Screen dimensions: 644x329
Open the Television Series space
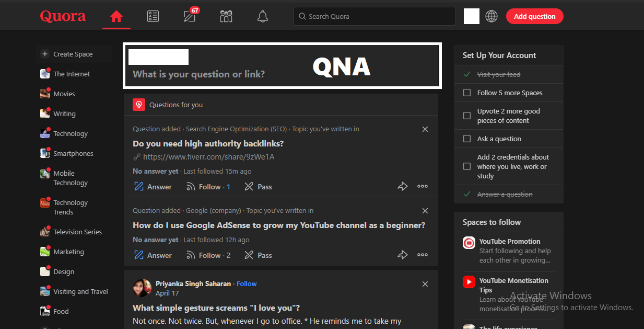[77, 232]
